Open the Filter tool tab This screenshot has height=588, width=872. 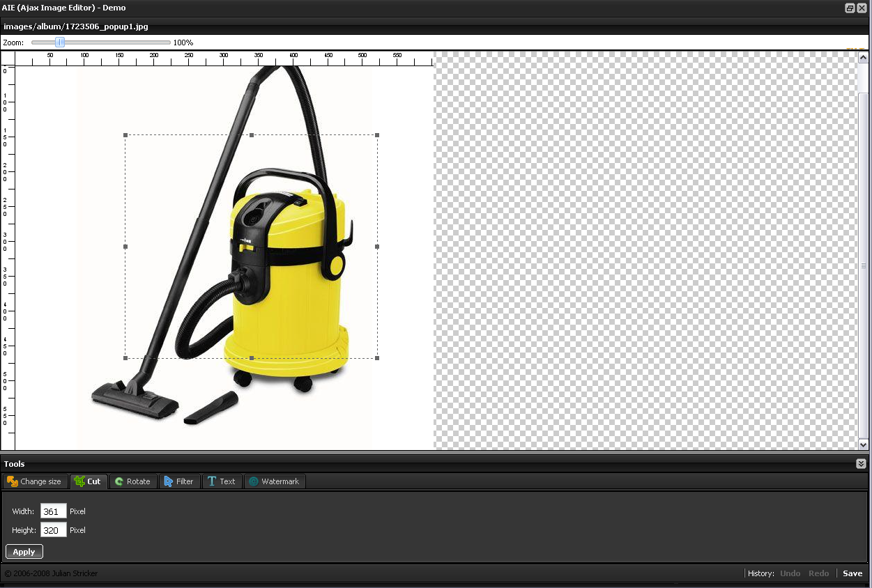click(x=179, y=481)
